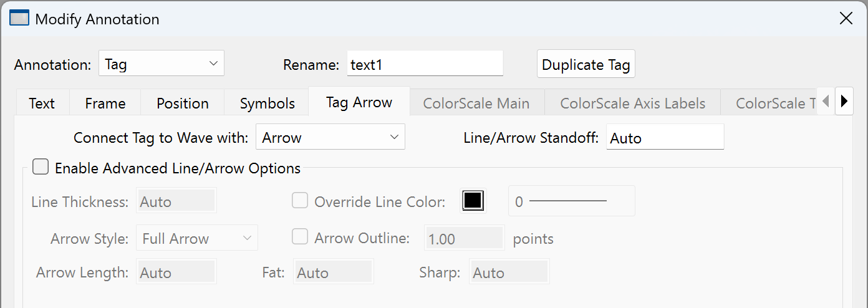Click the Line/Arrow Standoff input field
Viewport: 868px width, 308px height.
(x=665, y=138)
